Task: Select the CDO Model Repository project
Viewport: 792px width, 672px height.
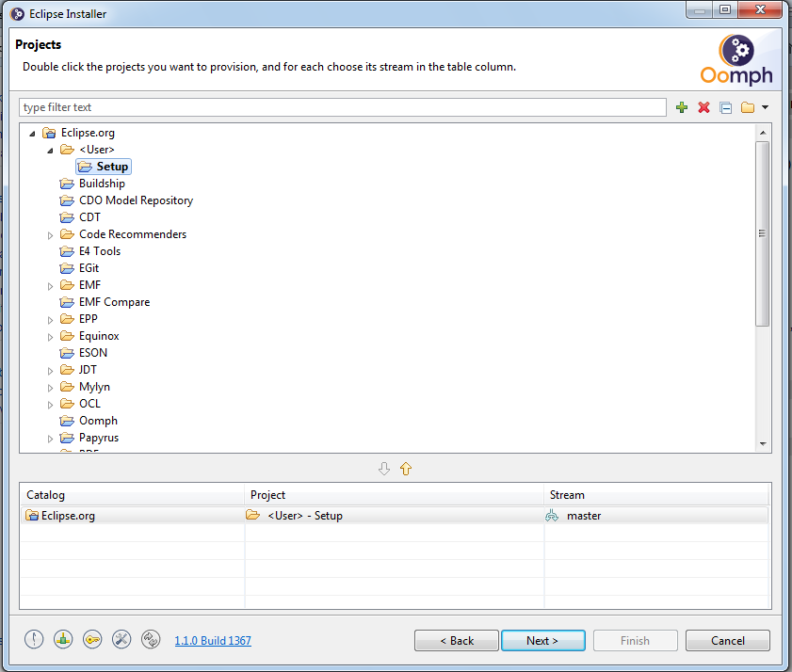Action: 136,200
